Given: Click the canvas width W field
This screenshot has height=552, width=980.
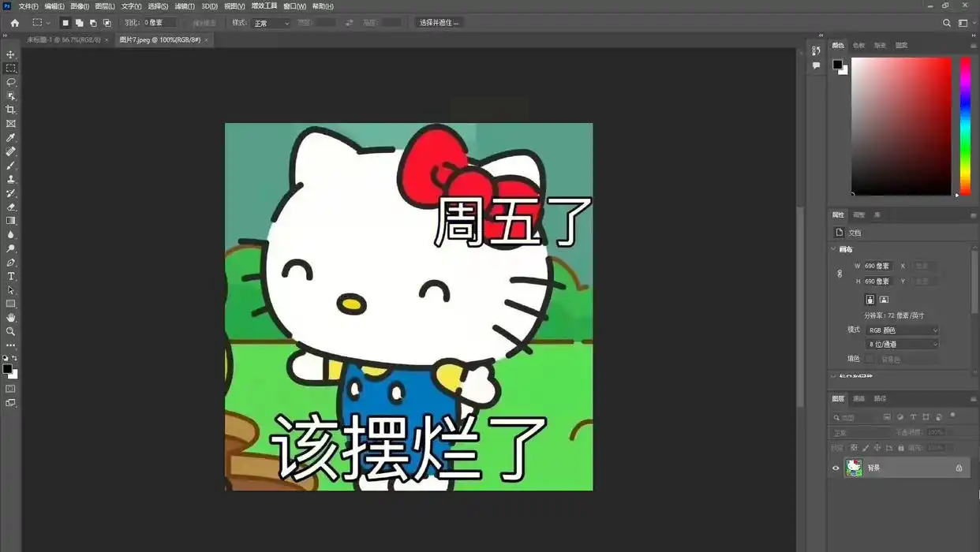Looking at the screenshot, I should (878, 266).
